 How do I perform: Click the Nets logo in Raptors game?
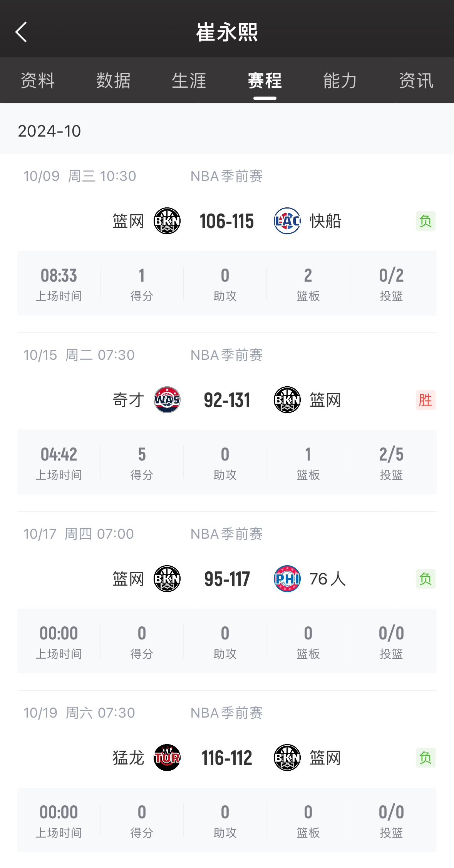tap(287, 758)
